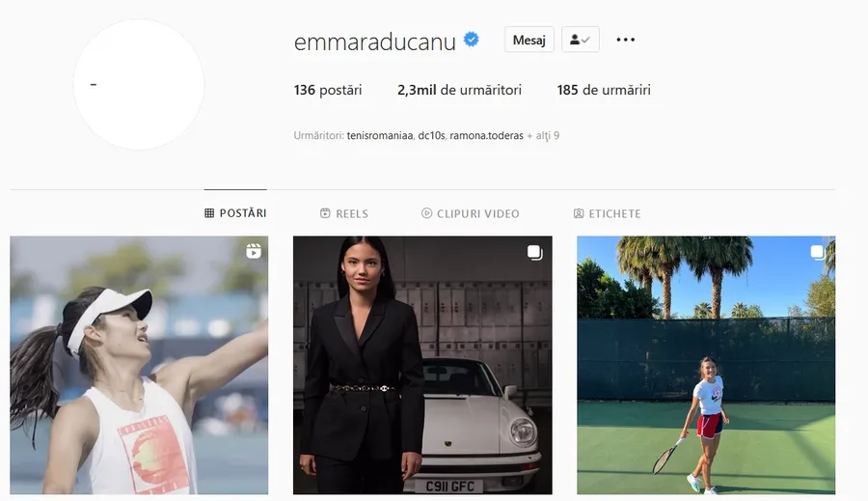Viewport: 868px width, 501px height.
Task: Click the blue verified badge next to emmaraducanu
Action: tap(471, 40)
